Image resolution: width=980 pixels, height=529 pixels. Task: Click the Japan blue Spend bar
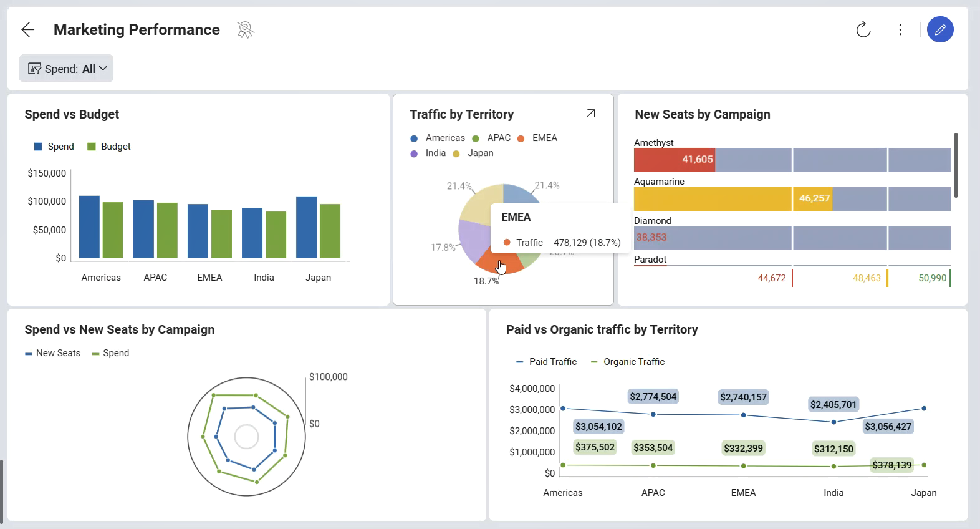click(306, 227)
